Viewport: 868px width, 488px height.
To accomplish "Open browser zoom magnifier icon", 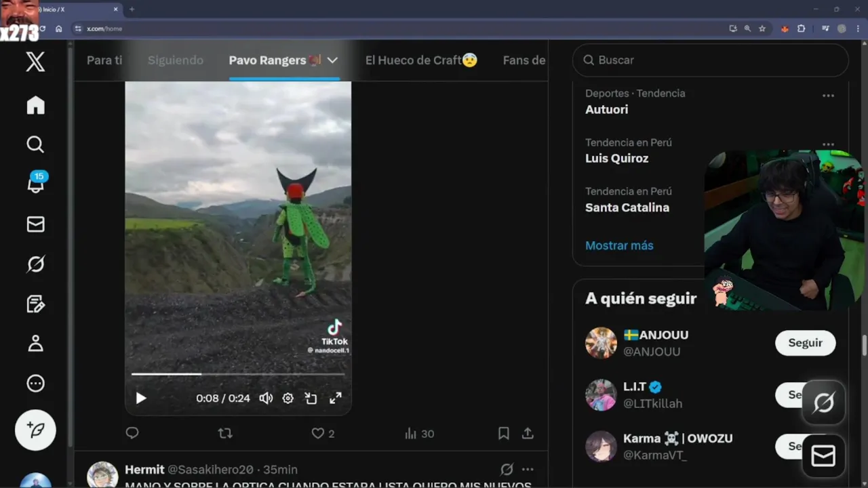I will tap(747, 28).
